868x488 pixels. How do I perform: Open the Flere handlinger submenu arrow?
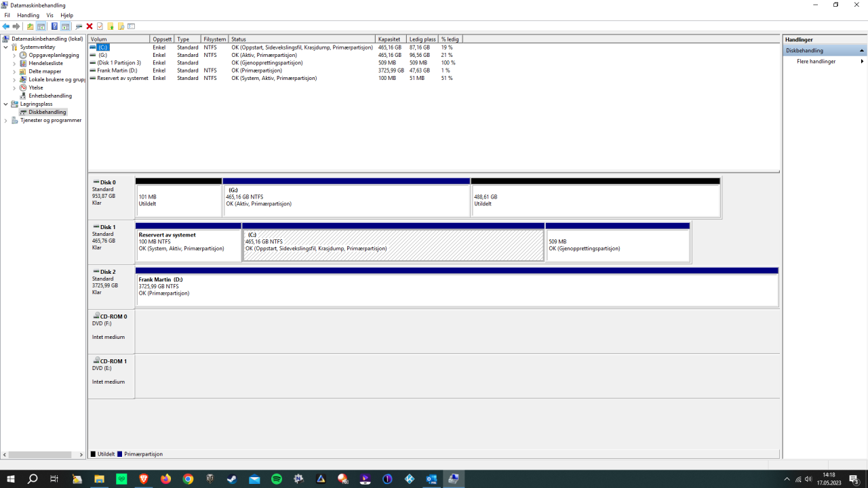click(x=863, y=61)
